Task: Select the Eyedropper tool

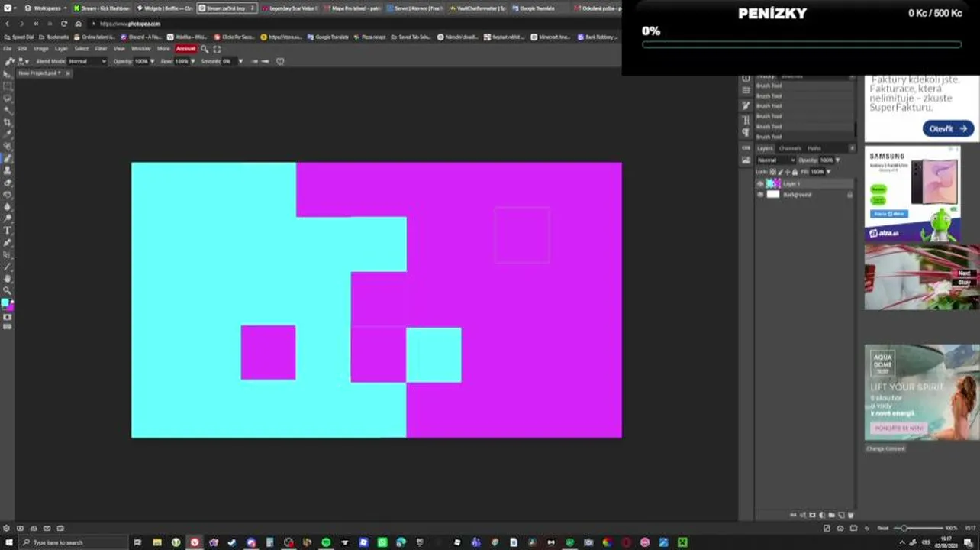Action: click(8, 134)
